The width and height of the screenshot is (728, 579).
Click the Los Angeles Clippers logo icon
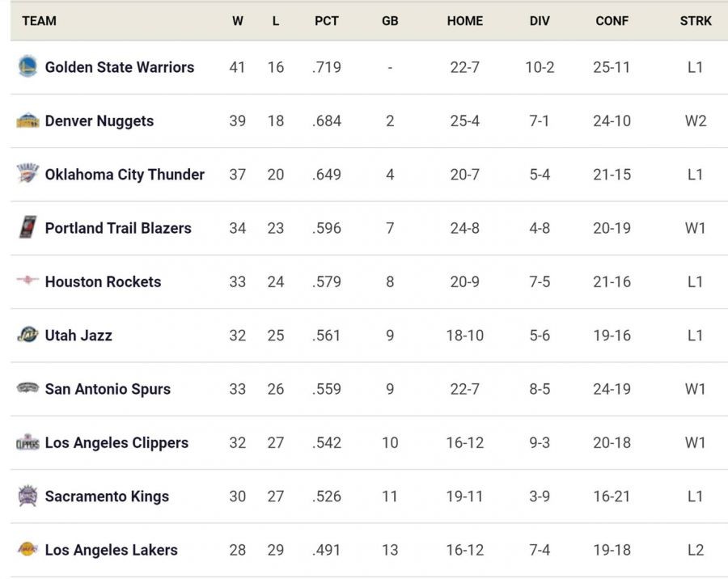point(28,442)
